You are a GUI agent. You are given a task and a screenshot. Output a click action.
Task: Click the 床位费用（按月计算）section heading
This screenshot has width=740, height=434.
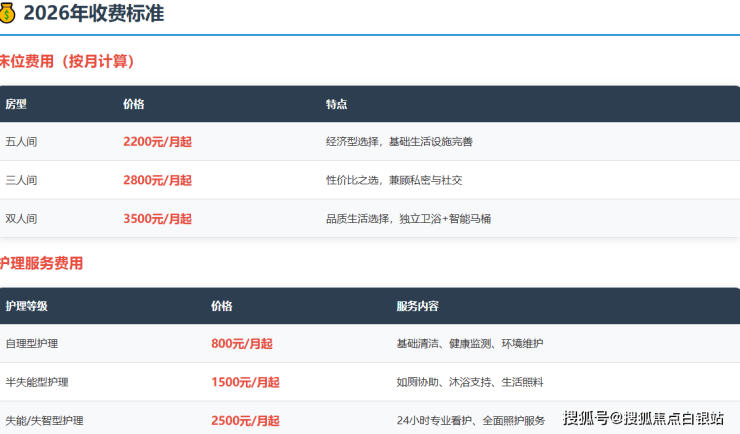tap(67, 62)
